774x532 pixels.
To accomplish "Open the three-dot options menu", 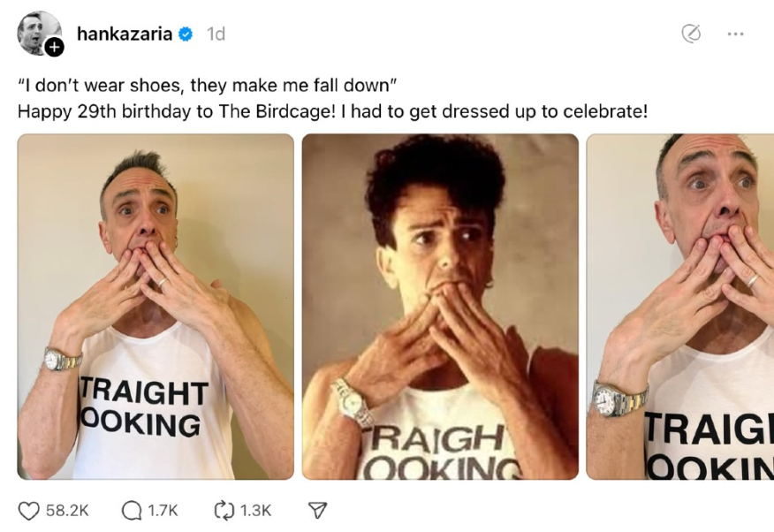I will [733, 34].
